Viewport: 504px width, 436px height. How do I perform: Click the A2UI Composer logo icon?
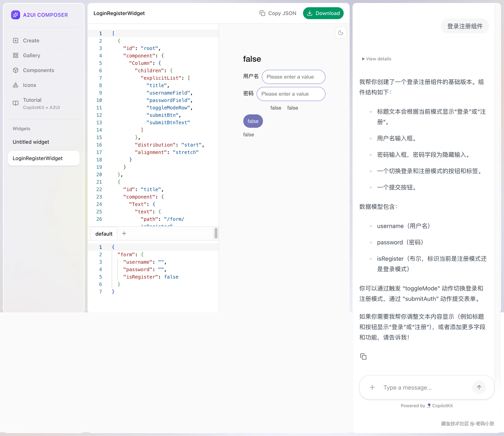(16, 15)
